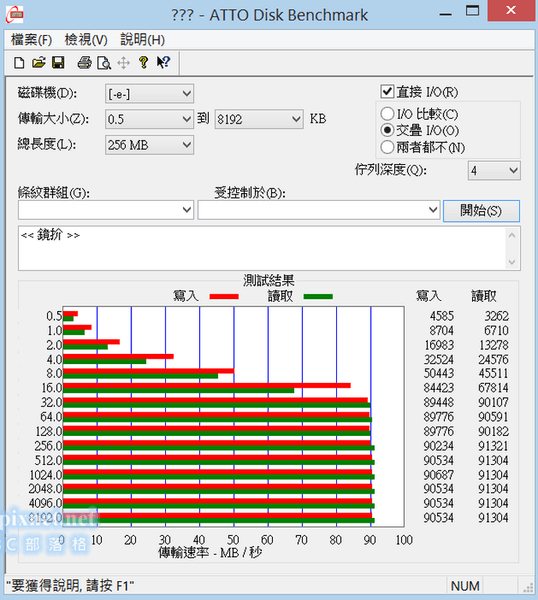Click the four-arrow move icon in toolbar

pos(123,63)
